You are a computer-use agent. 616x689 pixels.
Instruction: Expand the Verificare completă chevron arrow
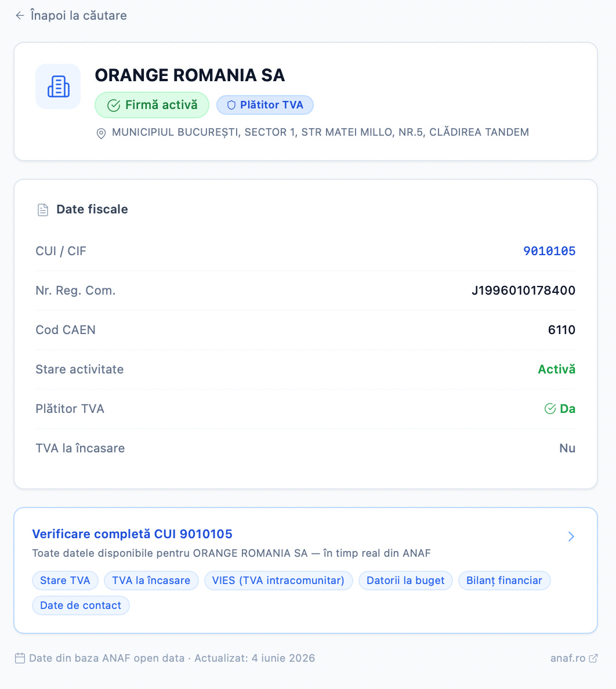tap(571, 536)
